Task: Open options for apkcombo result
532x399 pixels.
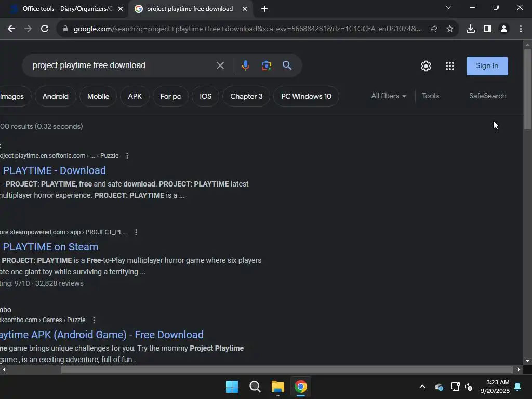Action: coord(94,320)
